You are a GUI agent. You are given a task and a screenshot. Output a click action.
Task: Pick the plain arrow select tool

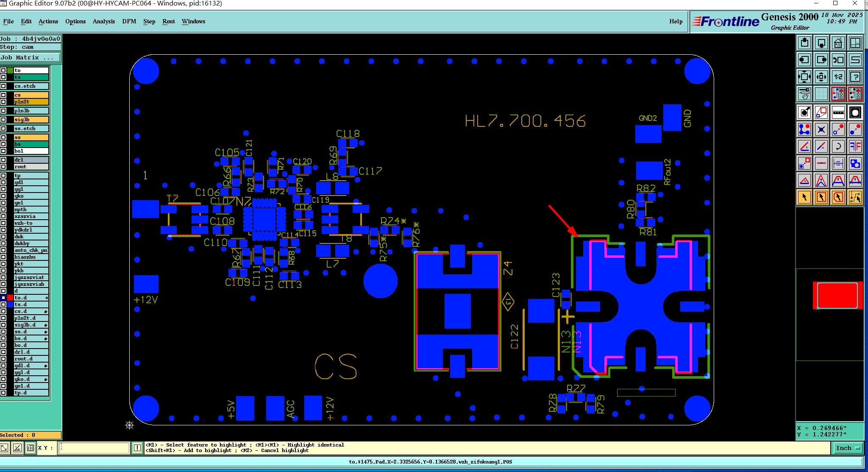coord(804,197)
